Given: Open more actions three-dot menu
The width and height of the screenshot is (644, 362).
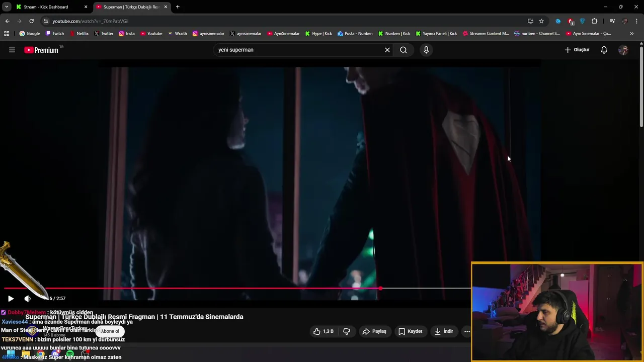Looking at the screenshot, I should pos(467,331).
